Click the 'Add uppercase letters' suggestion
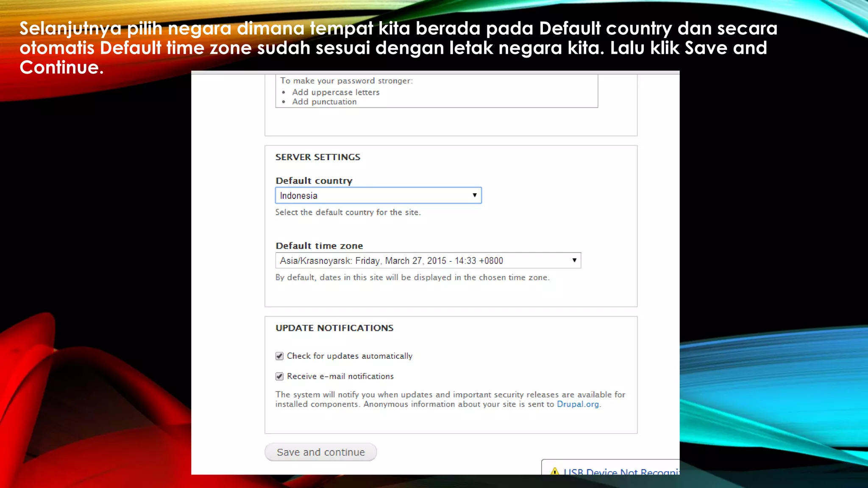Viewport: 868px width, 488px height. tap(336, 92)
